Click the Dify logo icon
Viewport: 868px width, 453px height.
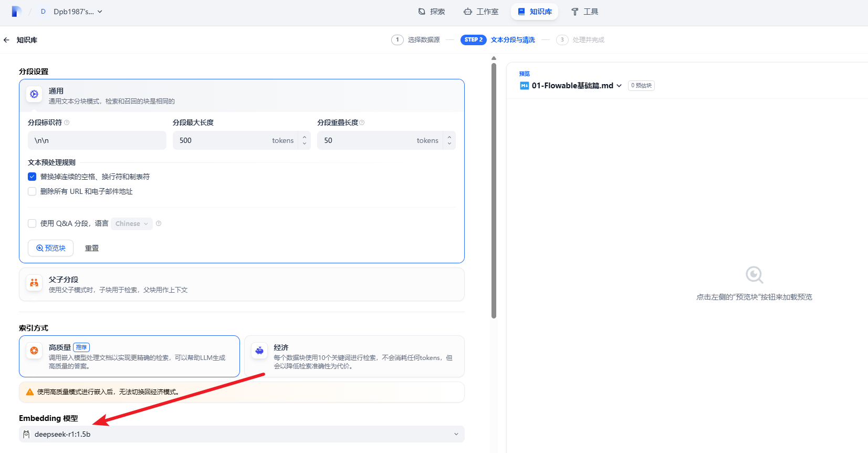point(16,12)
